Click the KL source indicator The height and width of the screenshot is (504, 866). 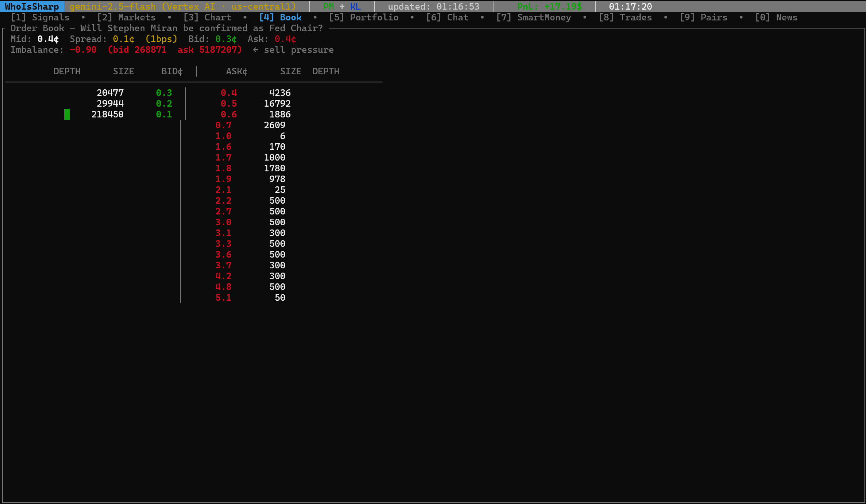356,7
